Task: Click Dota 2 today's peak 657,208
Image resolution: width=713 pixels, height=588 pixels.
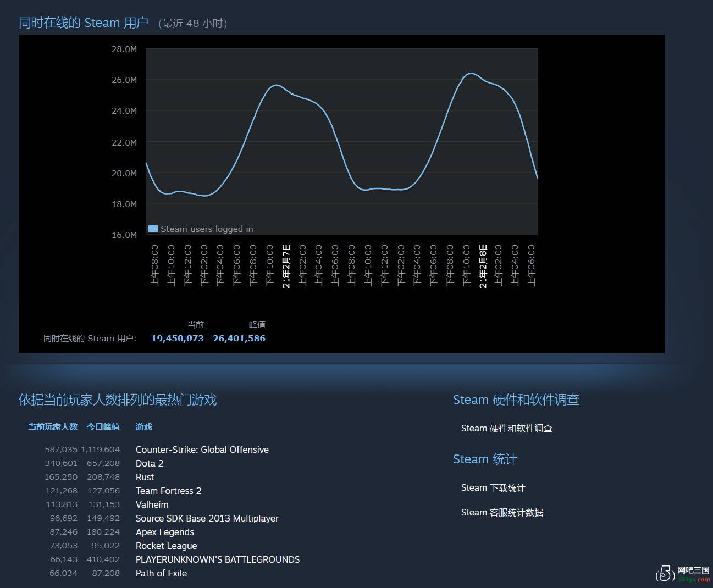Action: pos(103,463)
